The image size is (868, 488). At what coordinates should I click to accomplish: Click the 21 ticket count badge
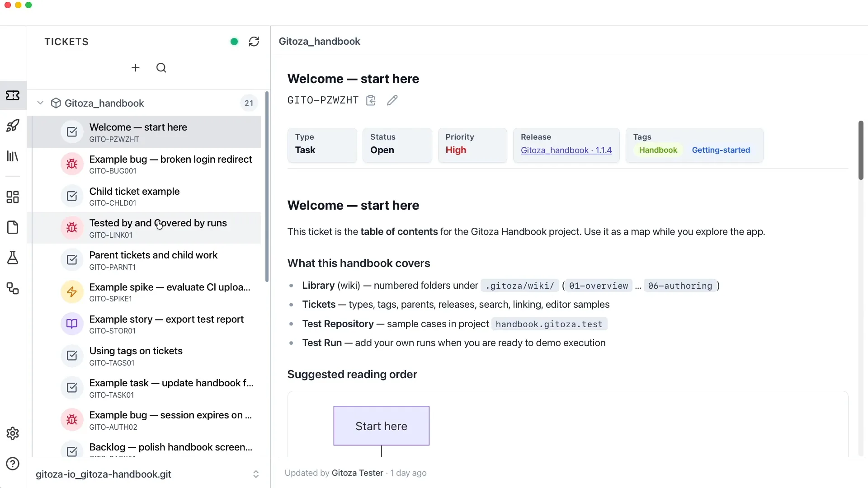click(249, 103)
